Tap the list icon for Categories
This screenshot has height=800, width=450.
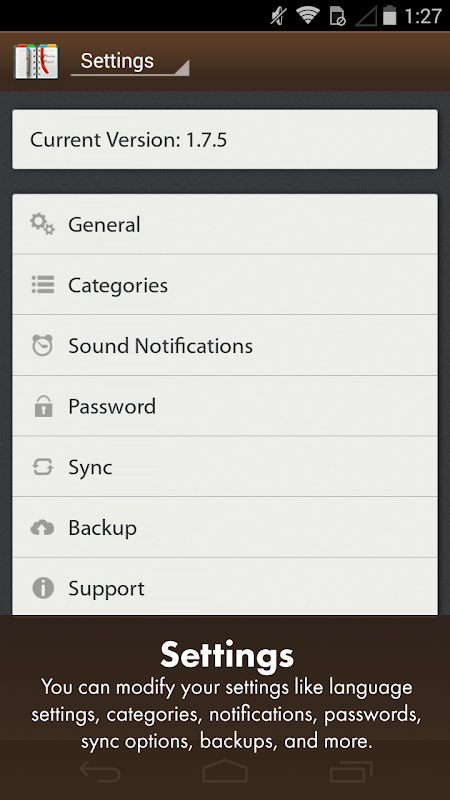pyautogui.click(x=43, y=285)
